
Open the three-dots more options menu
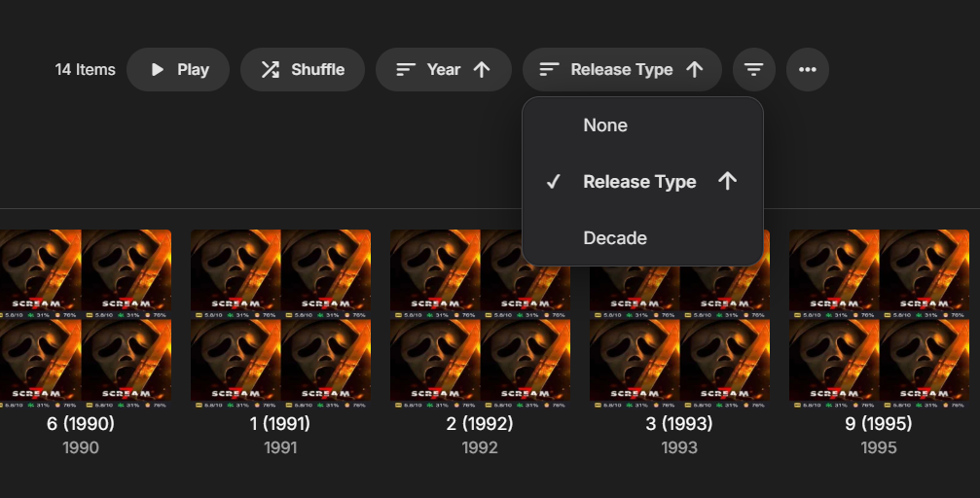(807, 70)
